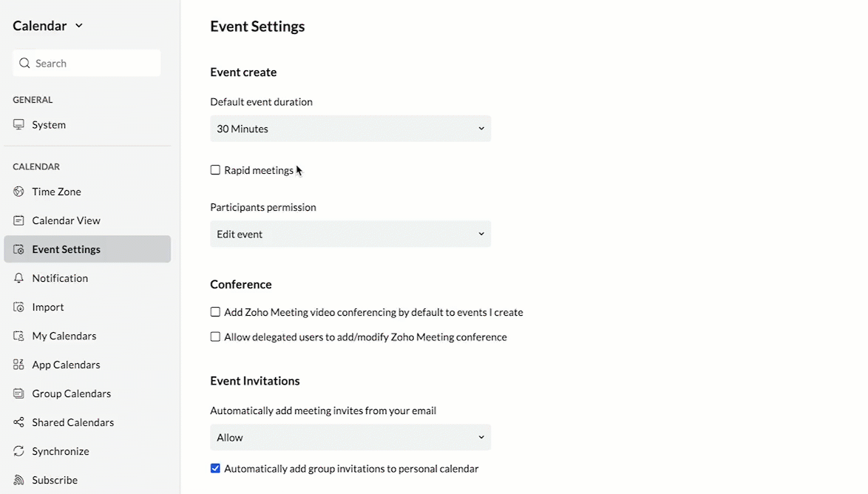Viewport: 868px width, 494px height.
Task: Click the Shared Calendars share icon
Action: tap(18, 422)
